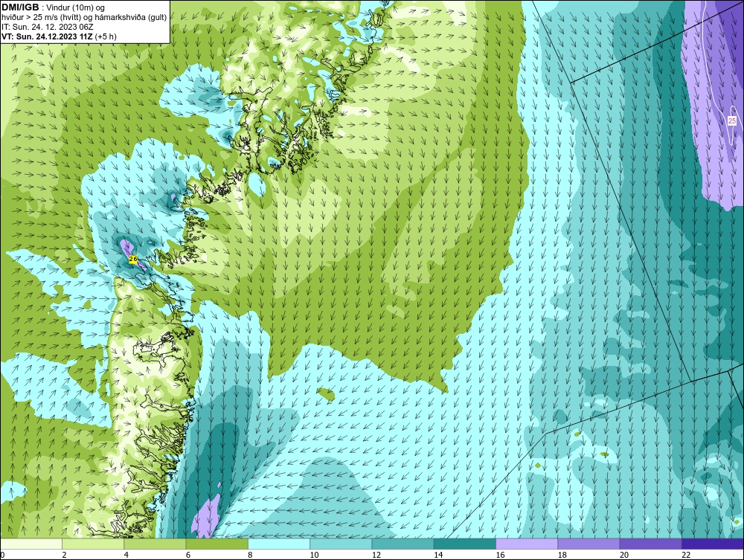The height and width of the screenshot is (560, 744).
Task: Click the legend tick label 8
Action: click(250, 555)
